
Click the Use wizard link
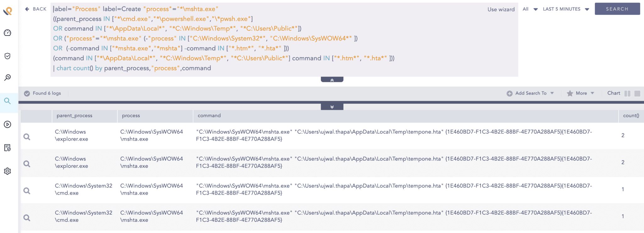(x=501, y=9)
